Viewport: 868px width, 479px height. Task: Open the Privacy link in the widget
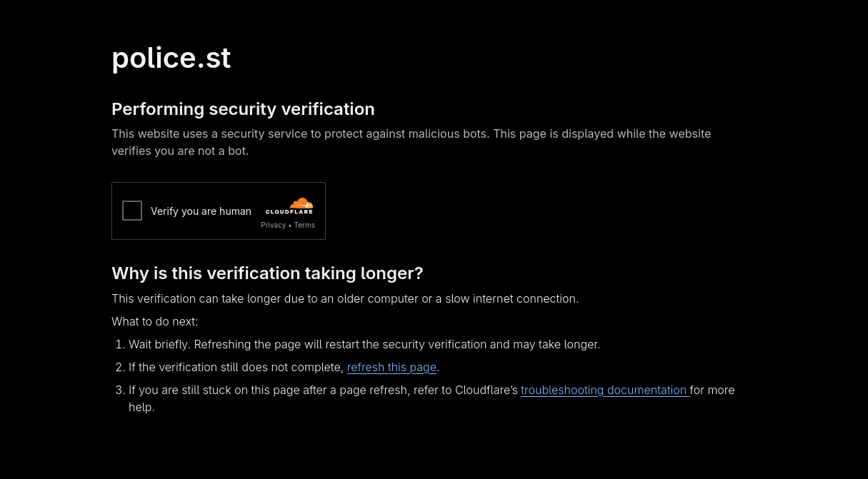(273, 225)
